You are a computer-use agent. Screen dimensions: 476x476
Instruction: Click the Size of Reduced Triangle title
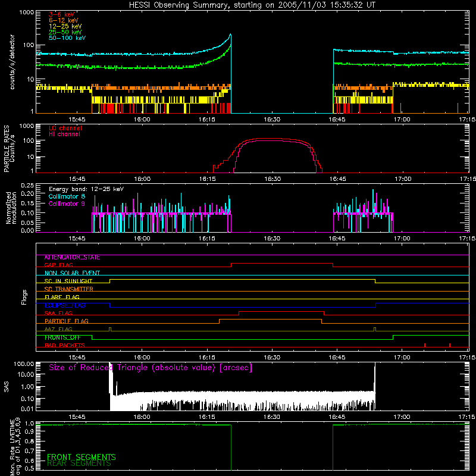point(151,368)
